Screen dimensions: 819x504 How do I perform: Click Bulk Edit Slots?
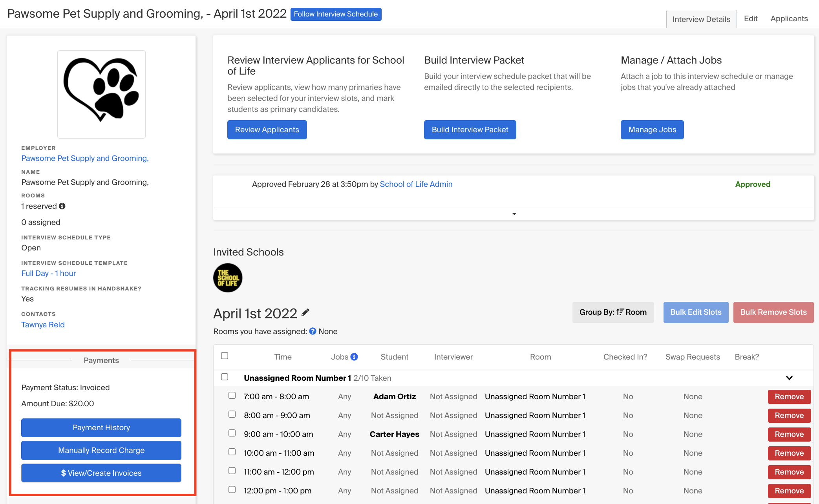tap(696, 312)
